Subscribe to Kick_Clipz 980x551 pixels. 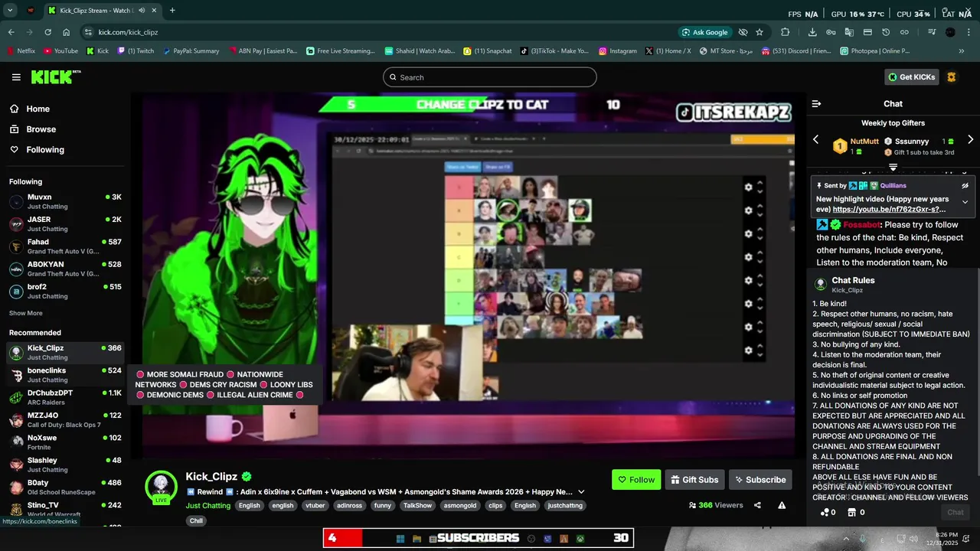pos(760,480)
